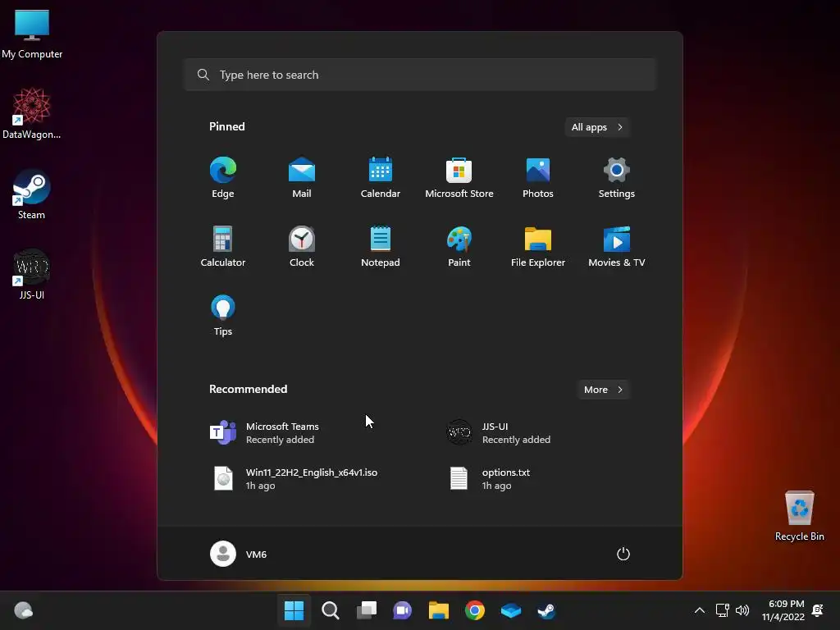Open the Tips app

pos(223,316)
